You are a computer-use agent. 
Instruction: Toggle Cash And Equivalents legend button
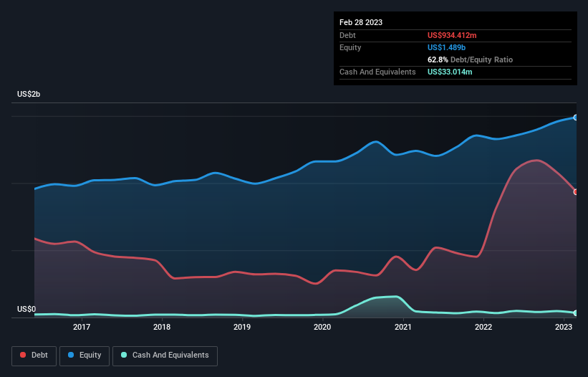(x=165, y=355)
